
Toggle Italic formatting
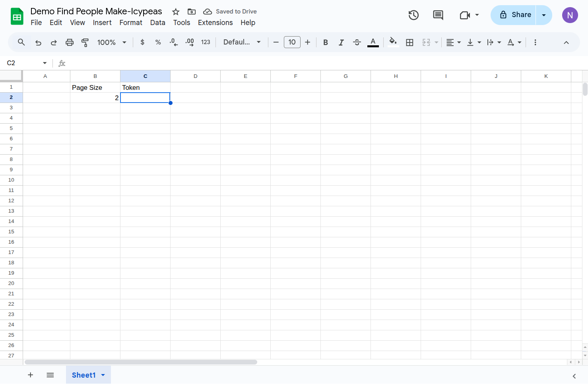pos(341,43)
